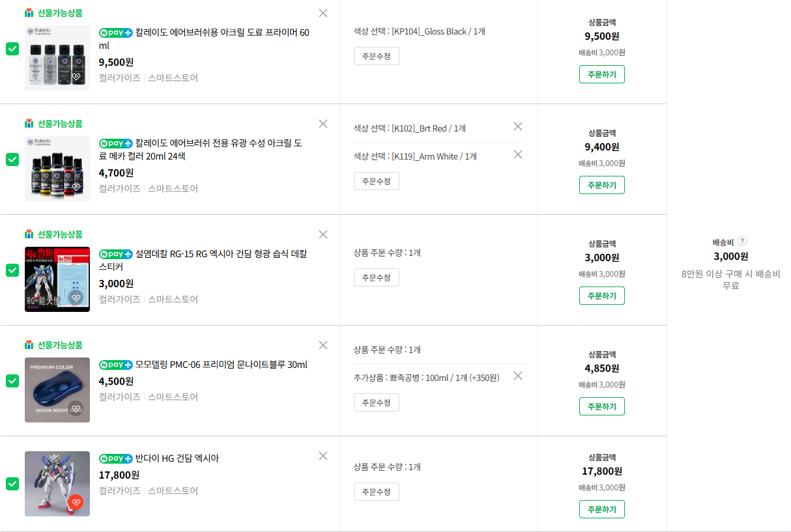Remove the 100ml dropper bottle add-on
791x532 pixels.
coord(518,376)
